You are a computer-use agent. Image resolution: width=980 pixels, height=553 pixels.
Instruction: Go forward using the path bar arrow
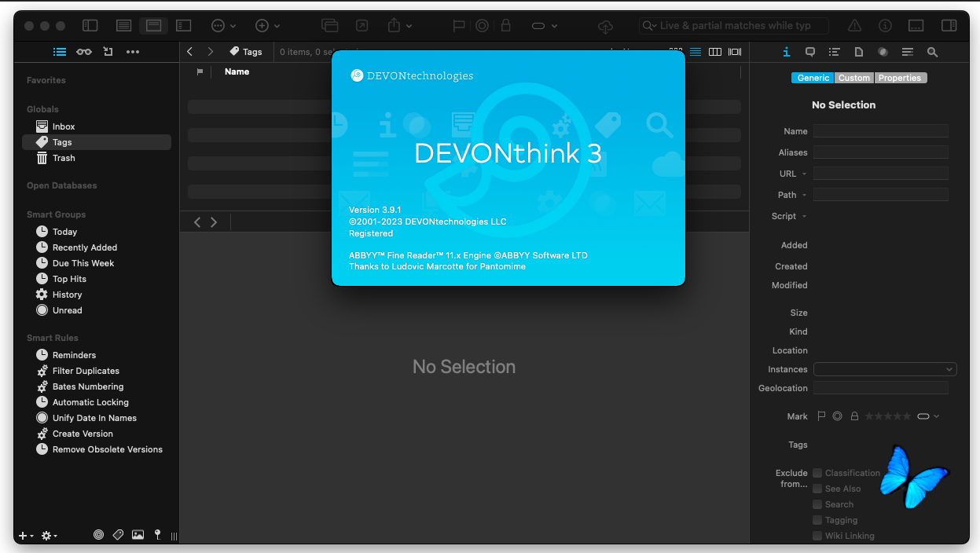tap(210, 52)
